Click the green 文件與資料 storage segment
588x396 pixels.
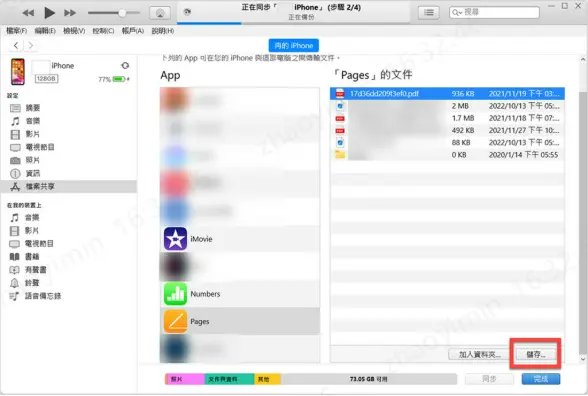point(229,379)
